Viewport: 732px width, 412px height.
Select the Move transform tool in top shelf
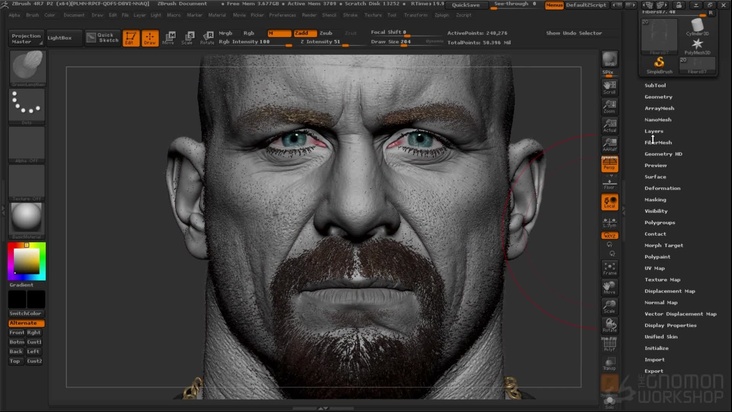(x=169, y=38)
